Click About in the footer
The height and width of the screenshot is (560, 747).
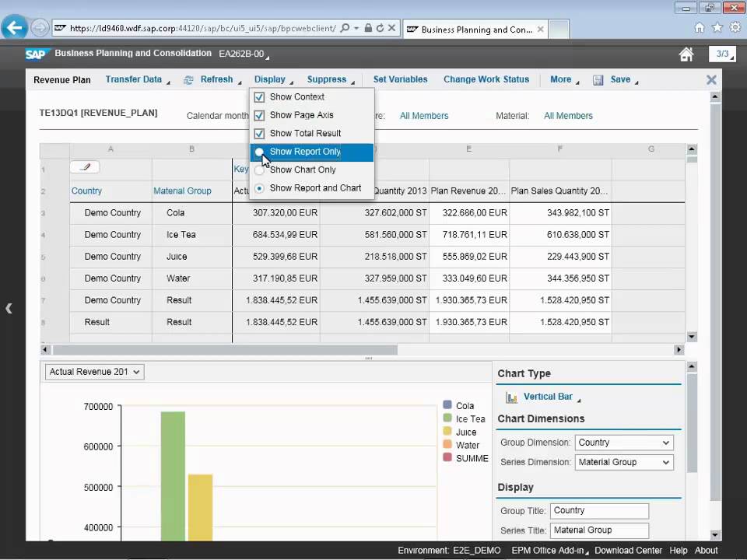coord(706,551)
